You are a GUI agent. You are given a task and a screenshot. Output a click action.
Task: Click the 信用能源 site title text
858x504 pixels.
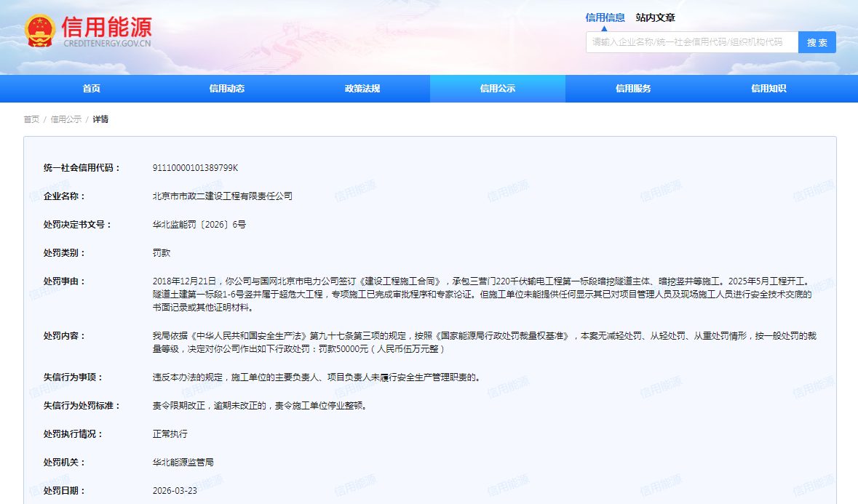click(106, 27)
